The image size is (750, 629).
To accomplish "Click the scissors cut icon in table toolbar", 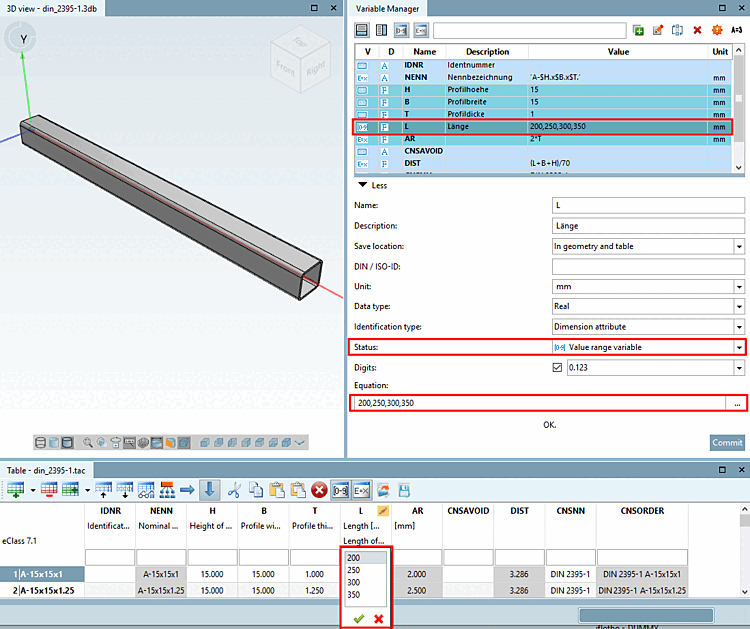I will [235, 489].
